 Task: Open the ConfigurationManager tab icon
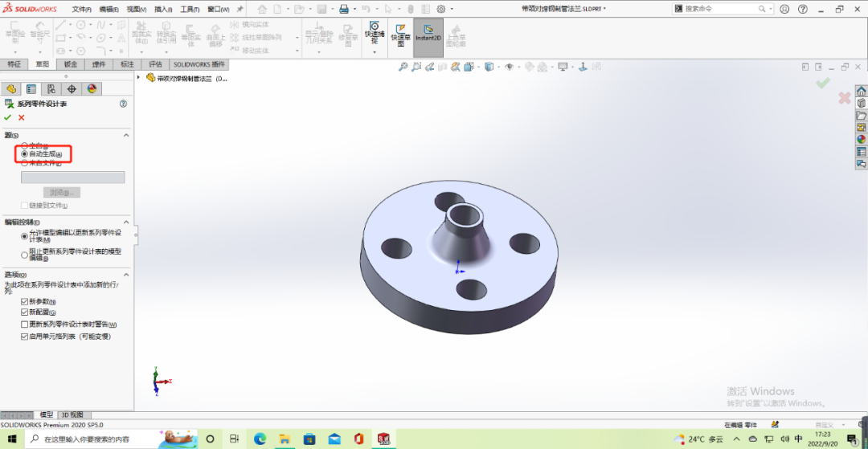pyautogui.click(x=51, y=89)
